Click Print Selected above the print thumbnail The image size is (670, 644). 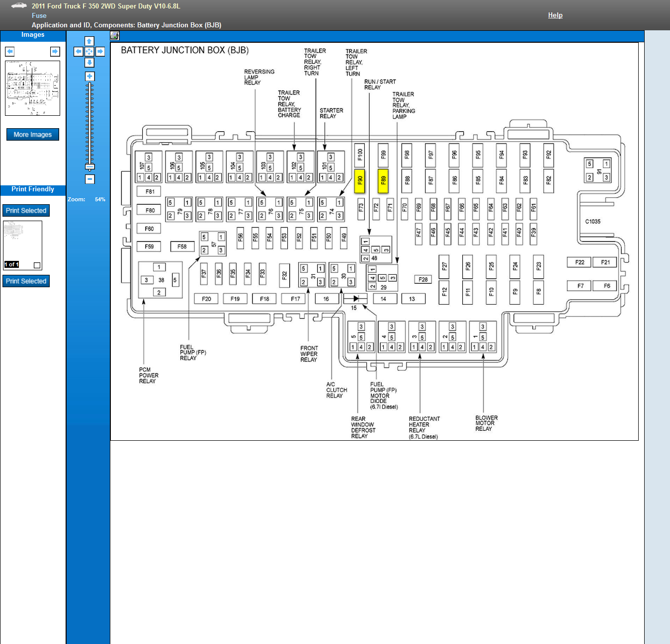pyautogui.click(x=26, y=211)
